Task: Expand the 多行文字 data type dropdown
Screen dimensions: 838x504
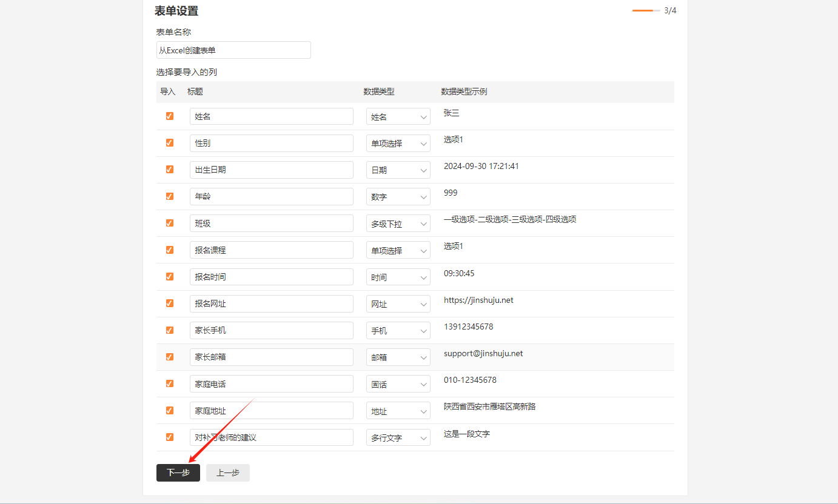Action: pos(398,437)
